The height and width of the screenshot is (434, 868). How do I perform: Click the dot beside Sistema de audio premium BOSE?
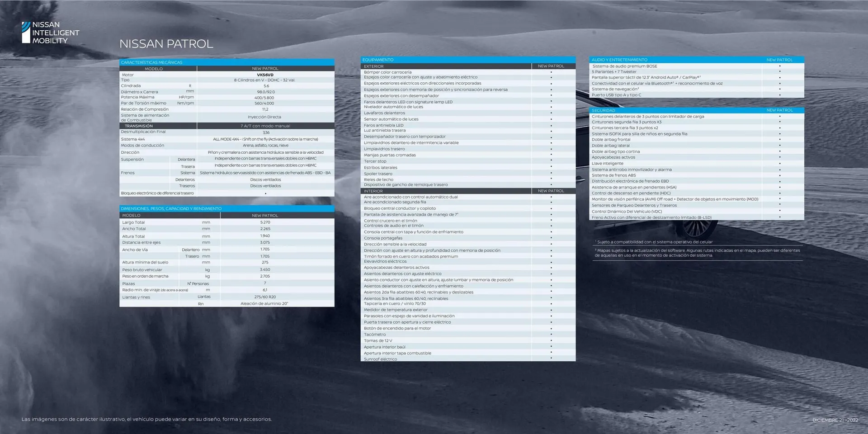780,66
